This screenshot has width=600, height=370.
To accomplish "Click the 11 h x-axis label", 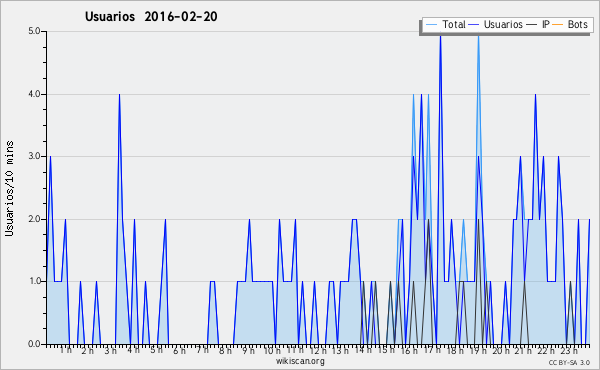I will 295,350.
